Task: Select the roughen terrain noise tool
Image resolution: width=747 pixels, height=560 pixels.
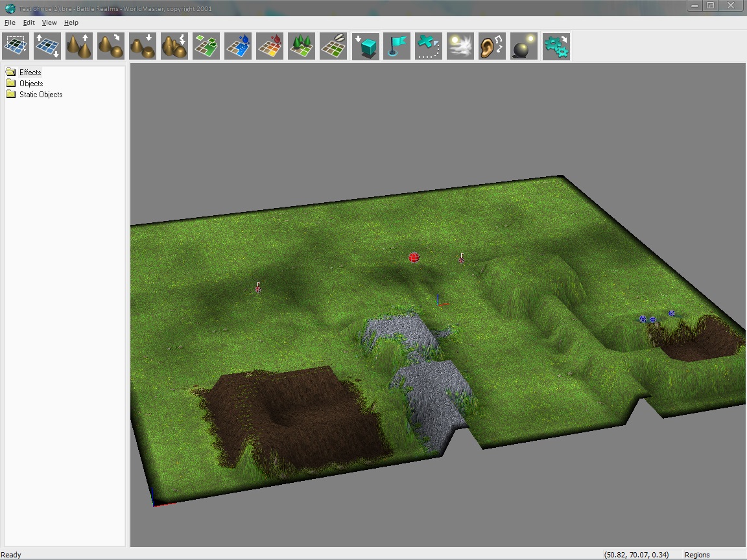Action: point(174,46)
